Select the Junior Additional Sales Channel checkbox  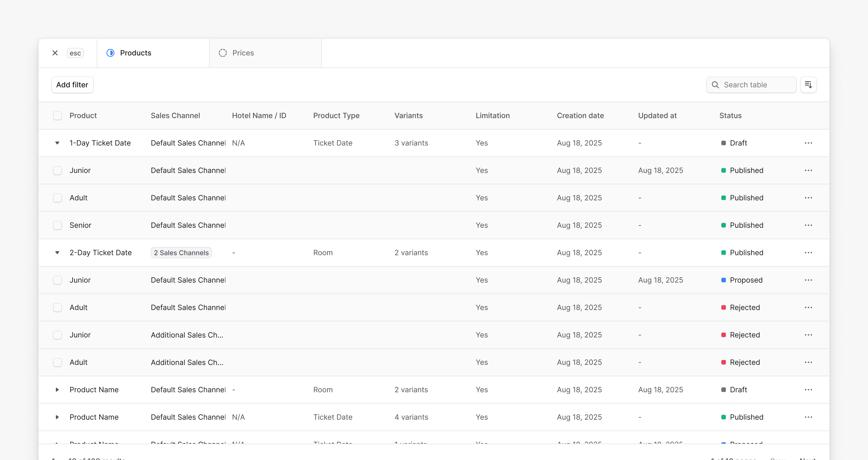point(58,335)
